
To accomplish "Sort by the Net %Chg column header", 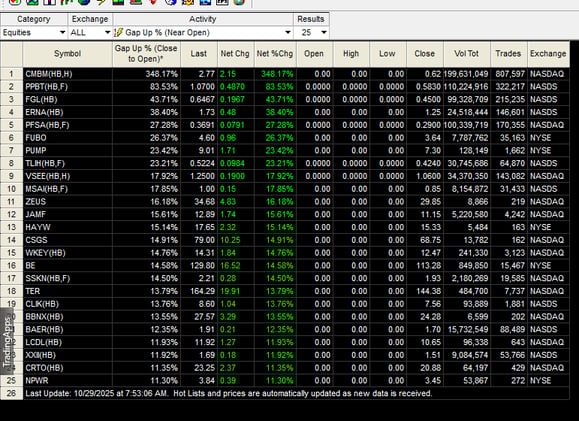I will [x=275, y=54].
